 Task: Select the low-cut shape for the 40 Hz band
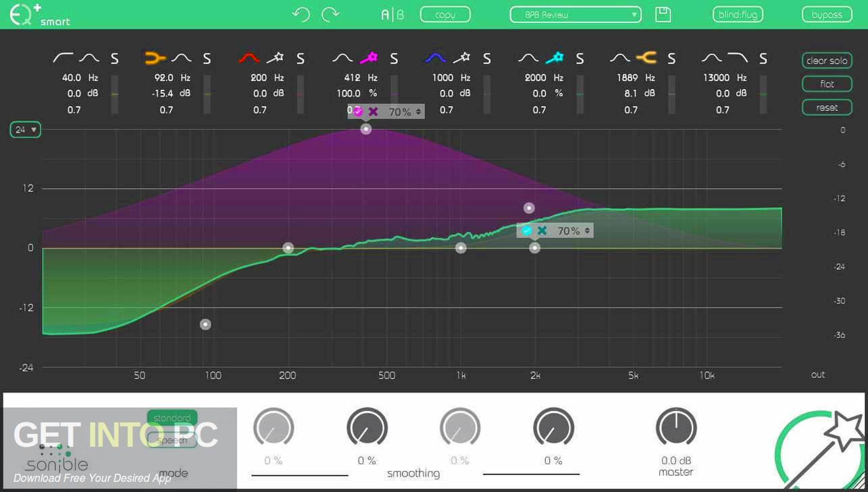point(63,59)
